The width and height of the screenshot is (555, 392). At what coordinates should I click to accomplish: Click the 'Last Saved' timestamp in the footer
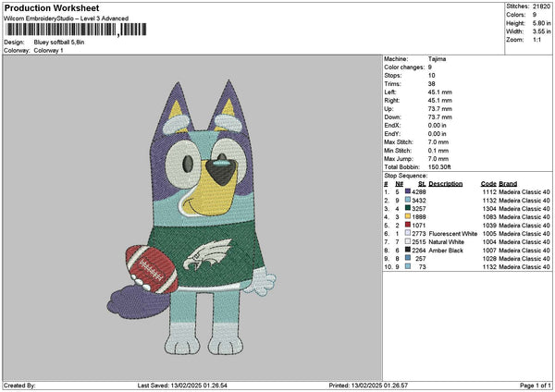(182, 386)
